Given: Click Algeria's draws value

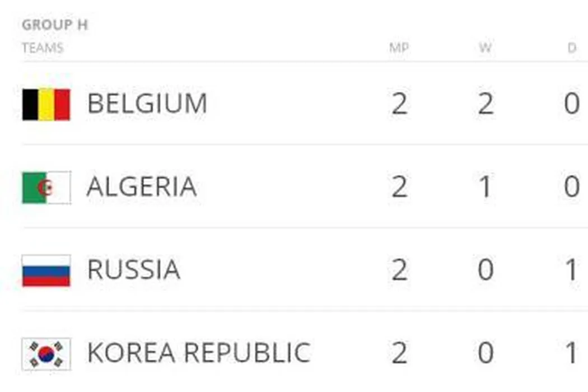Looking at the screenshot, I should point(572,188).
